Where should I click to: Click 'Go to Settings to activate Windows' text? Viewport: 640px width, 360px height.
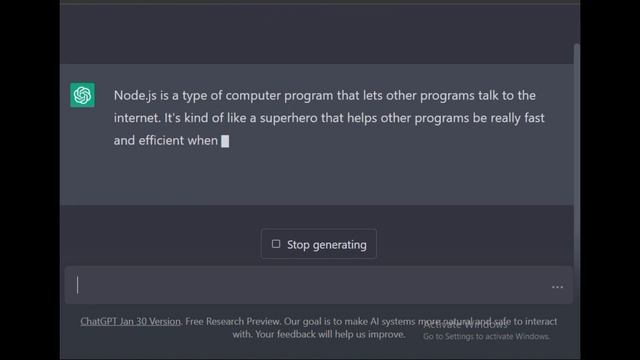coord(486,337)
